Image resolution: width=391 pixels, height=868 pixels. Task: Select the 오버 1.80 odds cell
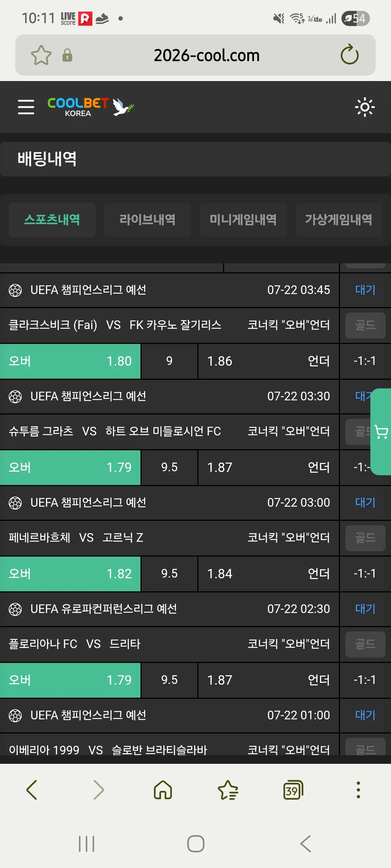click(70, 361)
